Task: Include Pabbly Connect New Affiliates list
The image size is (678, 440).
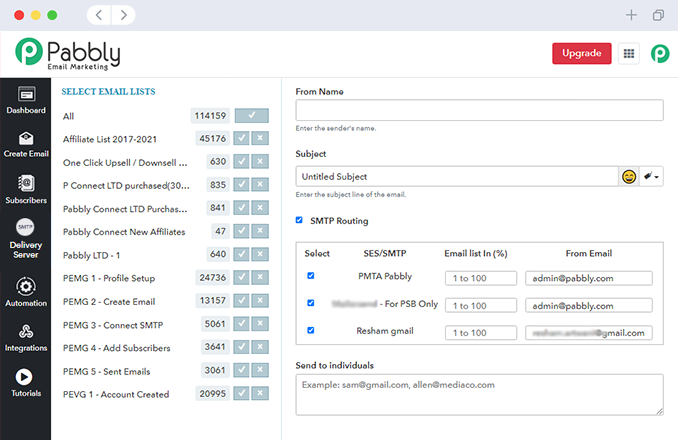Action: (x=241, y=231)
